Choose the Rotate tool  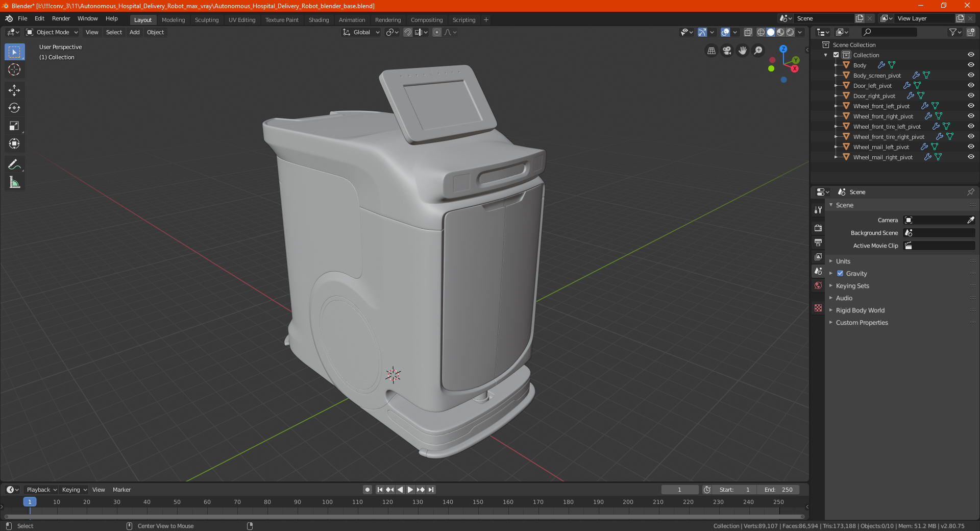(x=14, y=108)
